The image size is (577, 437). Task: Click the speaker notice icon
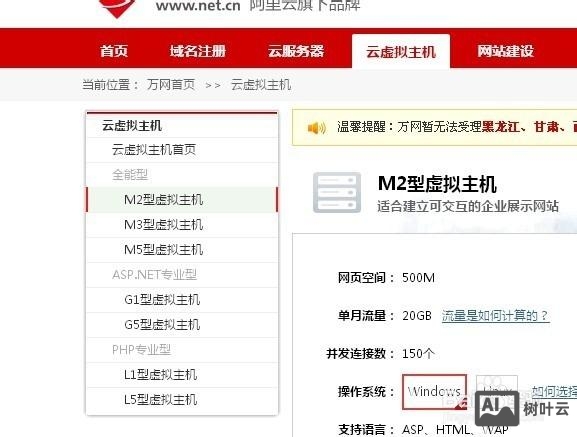coord(316,128)
